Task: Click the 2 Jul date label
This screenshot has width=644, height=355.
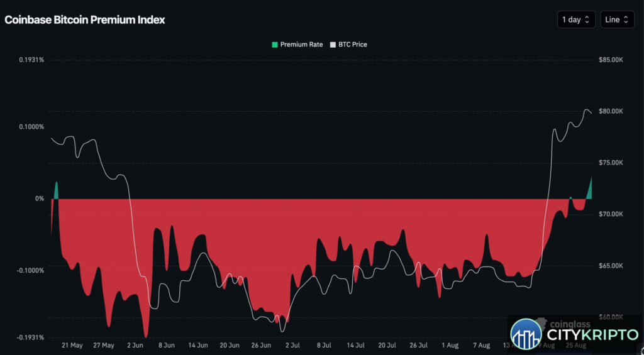Action: [292, 346]
